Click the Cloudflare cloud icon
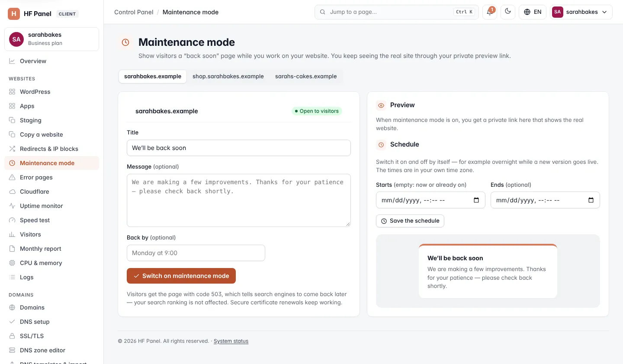This screenshot has width=623, height=364. click(12, 192)
